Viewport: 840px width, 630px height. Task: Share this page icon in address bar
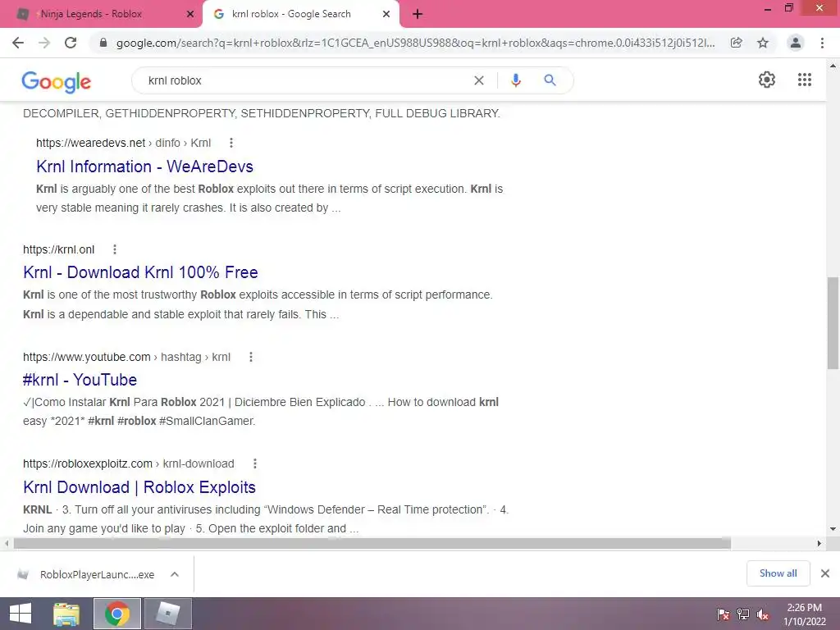pos(736,43)
